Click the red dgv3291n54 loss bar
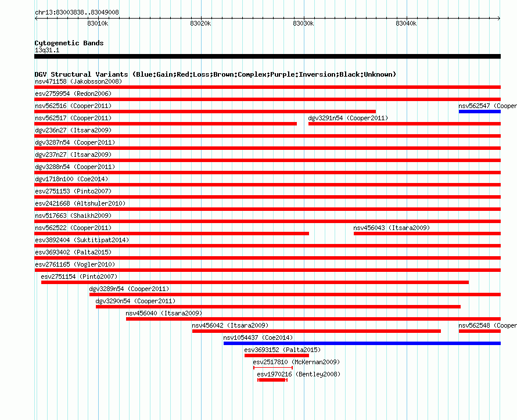 [x=404, y=124]
